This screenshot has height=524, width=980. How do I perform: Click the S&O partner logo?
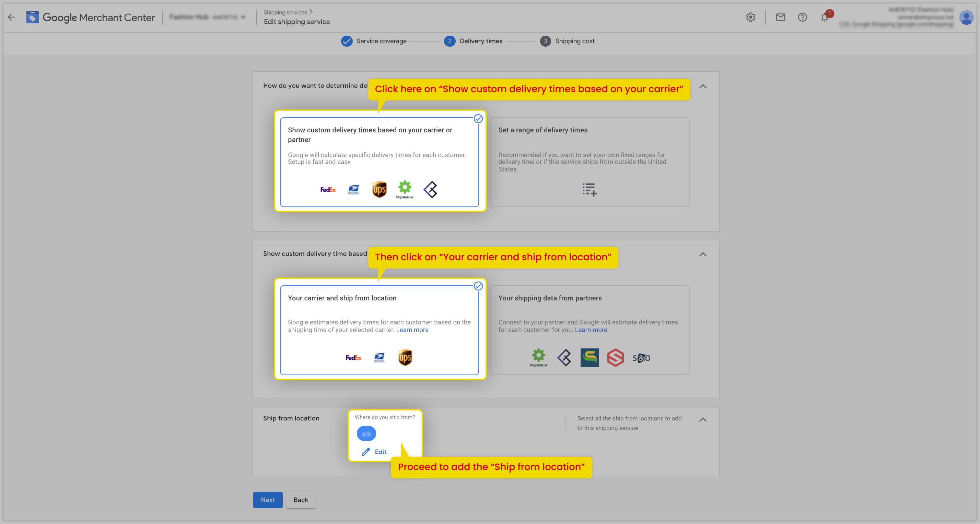641,358
